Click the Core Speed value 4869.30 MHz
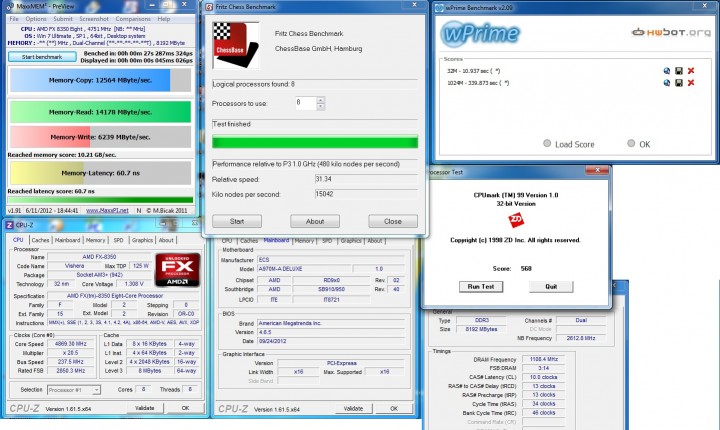Image resolution: width=720 pixels, height=430 pixels. pyautogui.click(x=70, y=344)
